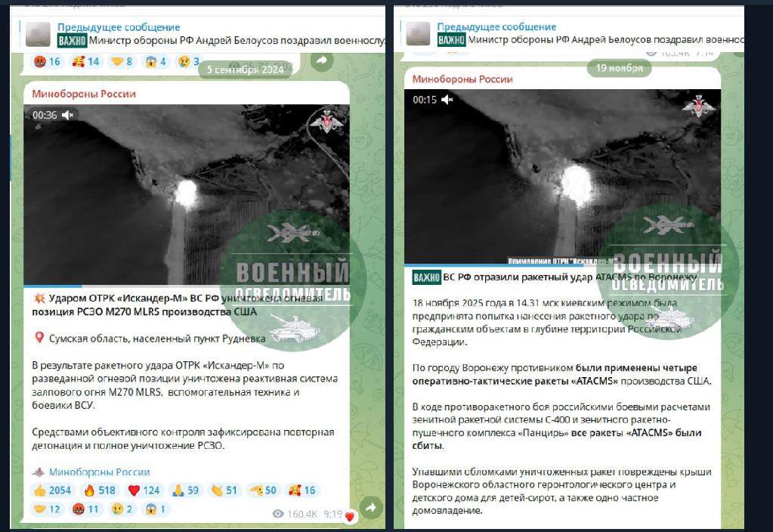Screen dimensions: 773x532
Task: Click the '5 сентября 2024' date badge
Action: tap(245, 70)
